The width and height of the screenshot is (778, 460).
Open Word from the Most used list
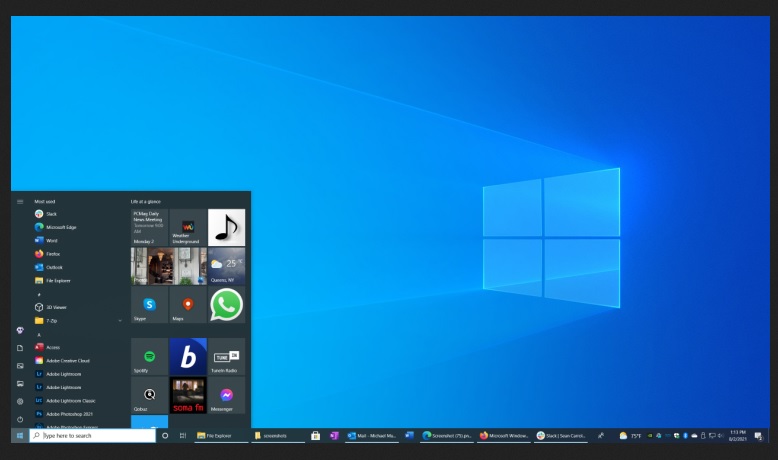pos(46,241)
